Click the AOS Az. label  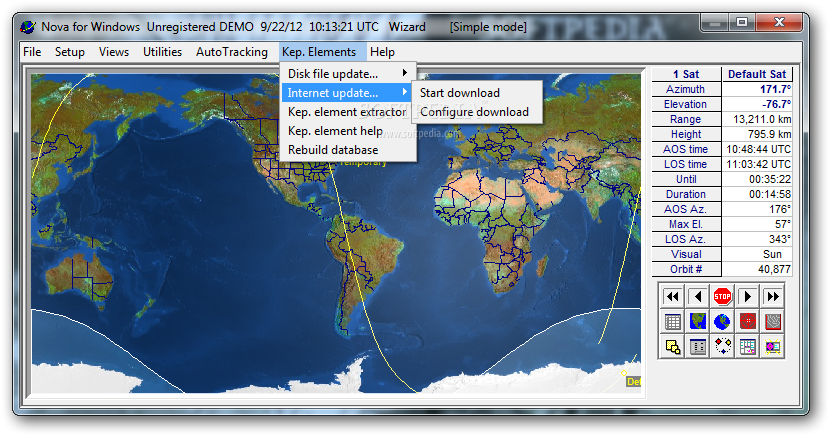pos(686,209)
